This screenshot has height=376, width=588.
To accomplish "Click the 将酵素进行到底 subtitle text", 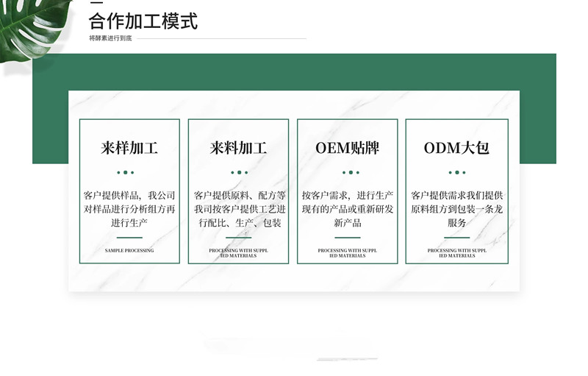I will pyautogui.click(x=110, y=38).
